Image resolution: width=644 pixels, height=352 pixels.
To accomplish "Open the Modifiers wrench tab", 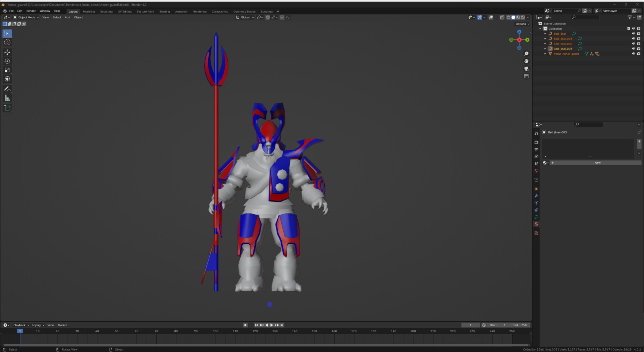I will pos(536,196).
